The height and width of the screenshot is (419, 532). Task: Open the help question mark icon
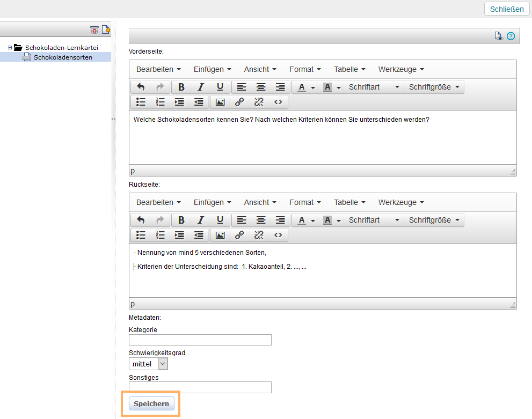point(511,36)
